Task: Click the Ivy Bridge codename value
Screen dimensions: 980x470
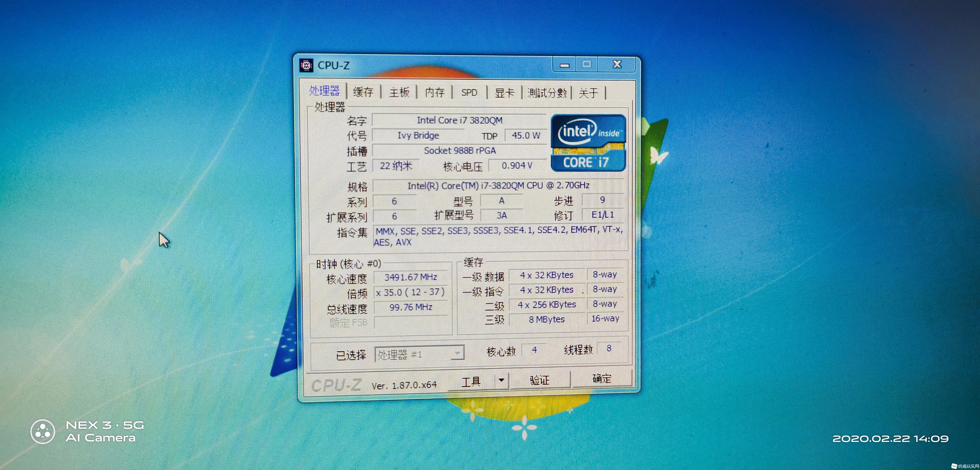Action: click(418, 136)
